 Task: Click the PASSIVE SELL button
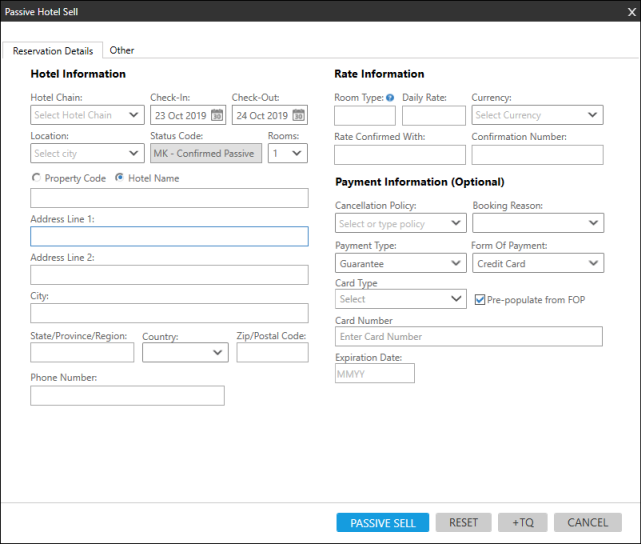click(383, 522)
